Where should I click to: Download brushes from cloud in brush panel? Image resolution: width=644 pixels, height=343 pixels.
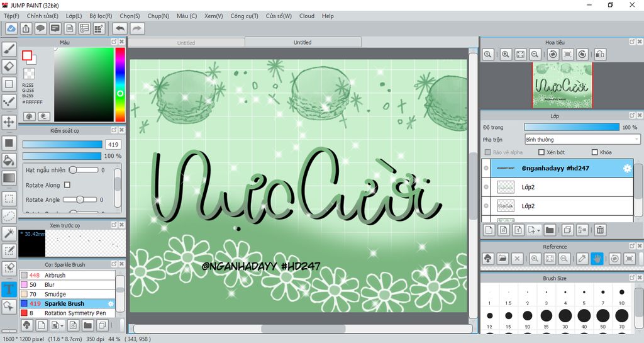tap(26, 325)
